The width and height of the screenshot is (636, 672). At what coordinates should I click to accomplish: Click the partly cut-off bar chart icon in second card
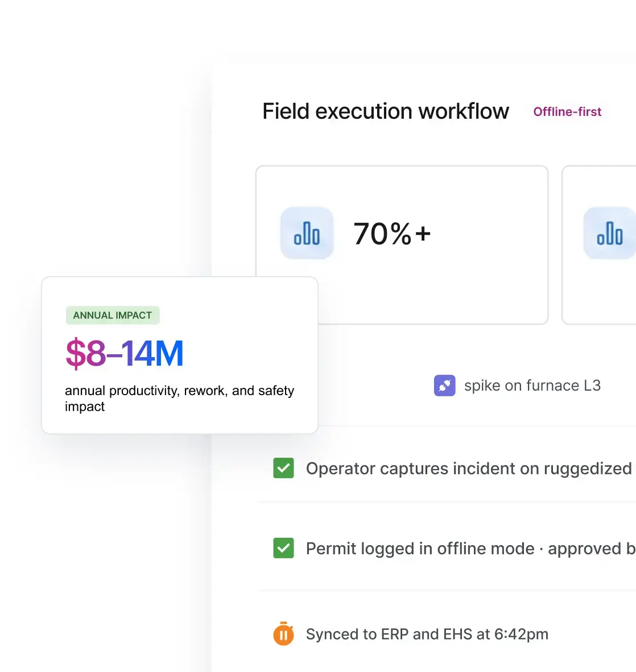(x=609, y=233)
